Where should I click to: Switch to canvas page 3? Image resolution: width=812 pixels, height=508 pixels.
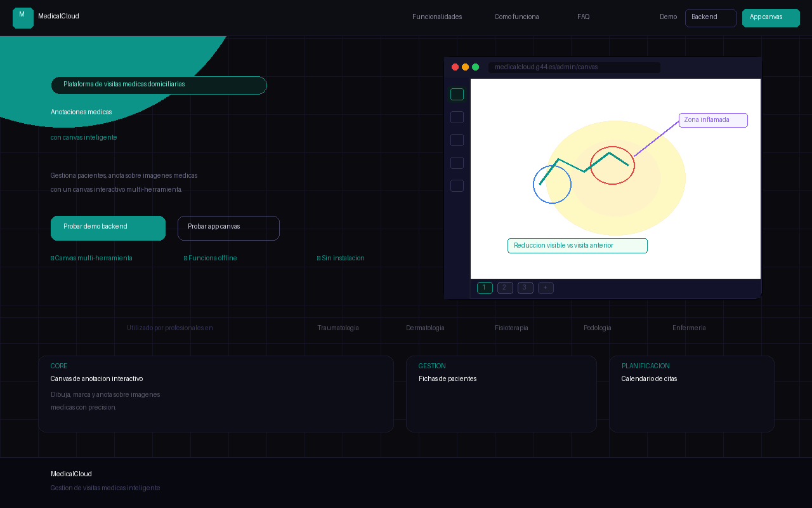525,288
